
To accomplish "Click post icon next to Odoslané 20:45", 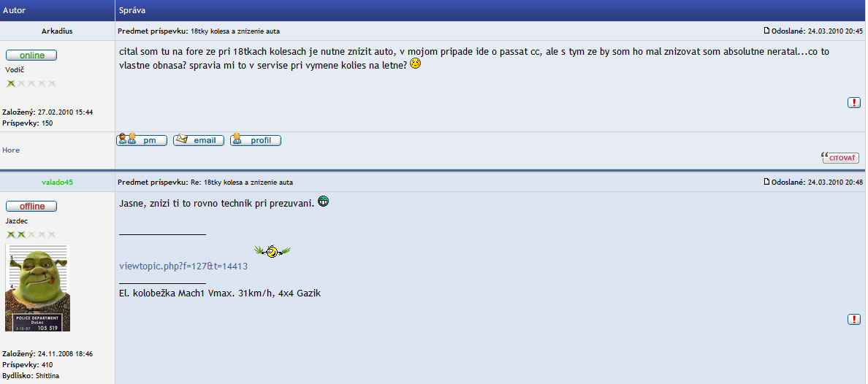I will click(x=766, y=31).
